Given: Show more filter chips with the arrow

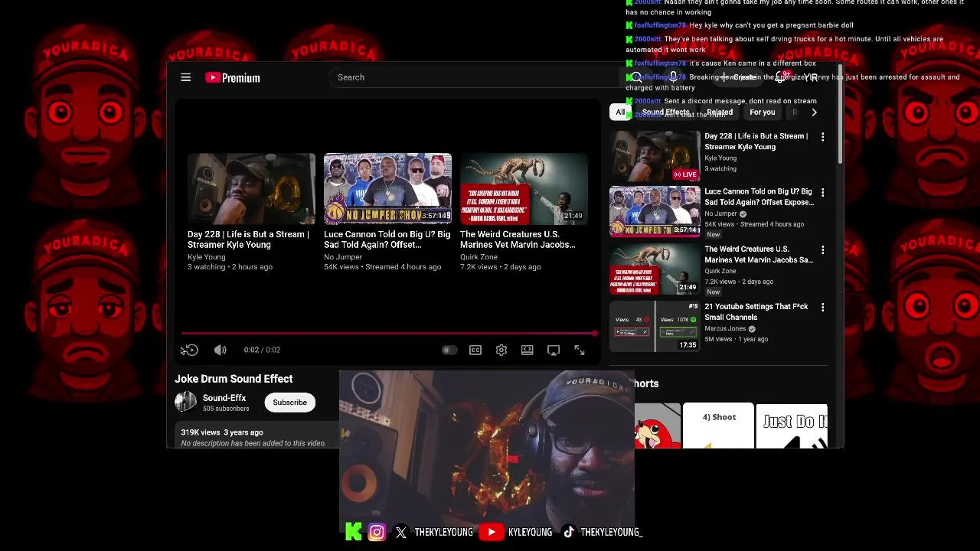Looking at the screenshot, I should pos(814,112).
